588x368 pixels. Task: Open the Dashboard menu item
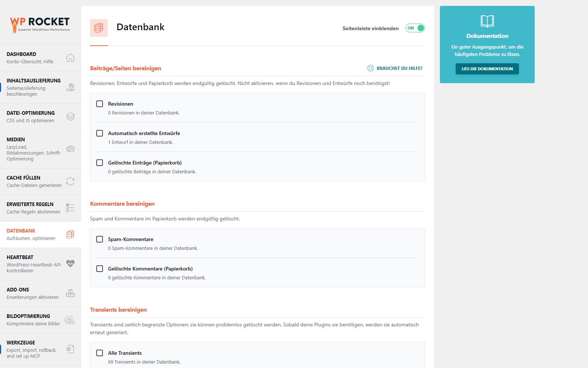click(x=40, y=58)
